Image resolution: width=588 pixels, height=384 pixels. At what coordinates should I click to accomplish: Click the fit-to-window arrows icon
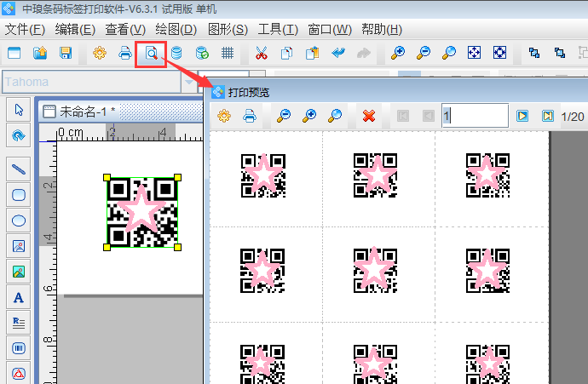click(474, 53)
